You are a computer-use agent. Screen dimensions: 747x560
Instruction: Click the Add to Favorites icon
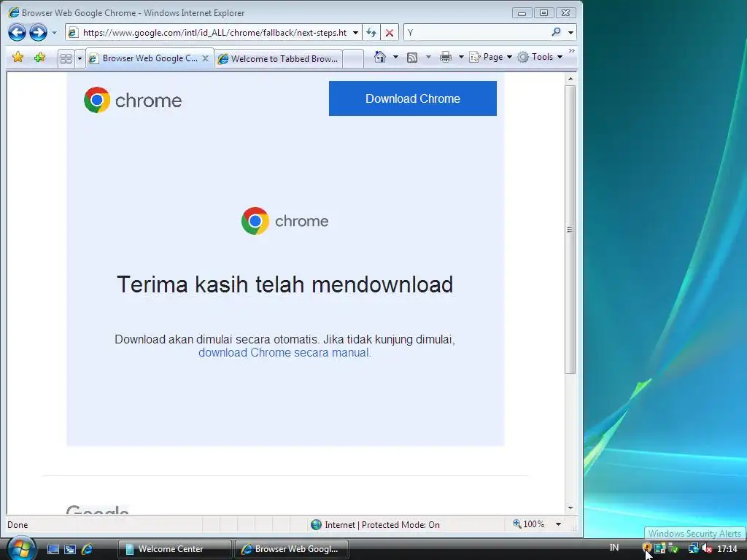[x=39, y=58]
